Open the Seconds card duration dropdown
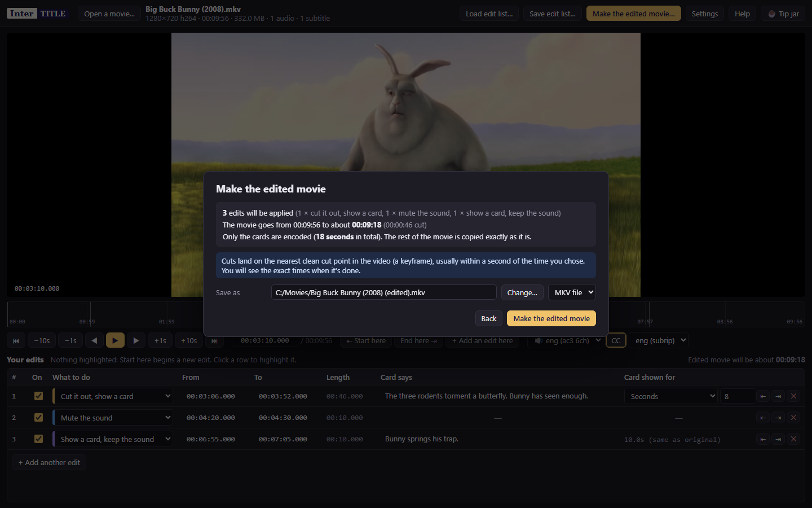 click(670, 396)
